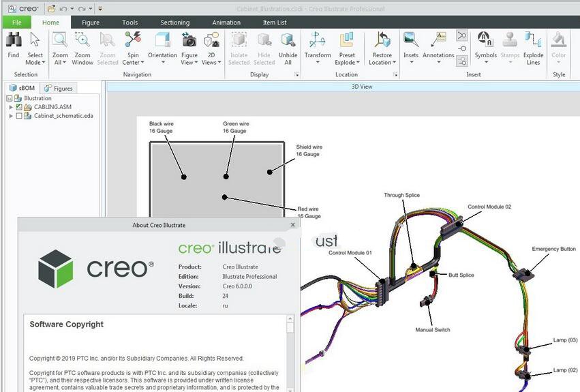Collapse the Illustration root tree node
The width and height of the screenshot is (580, 392).
pos(10,98)
